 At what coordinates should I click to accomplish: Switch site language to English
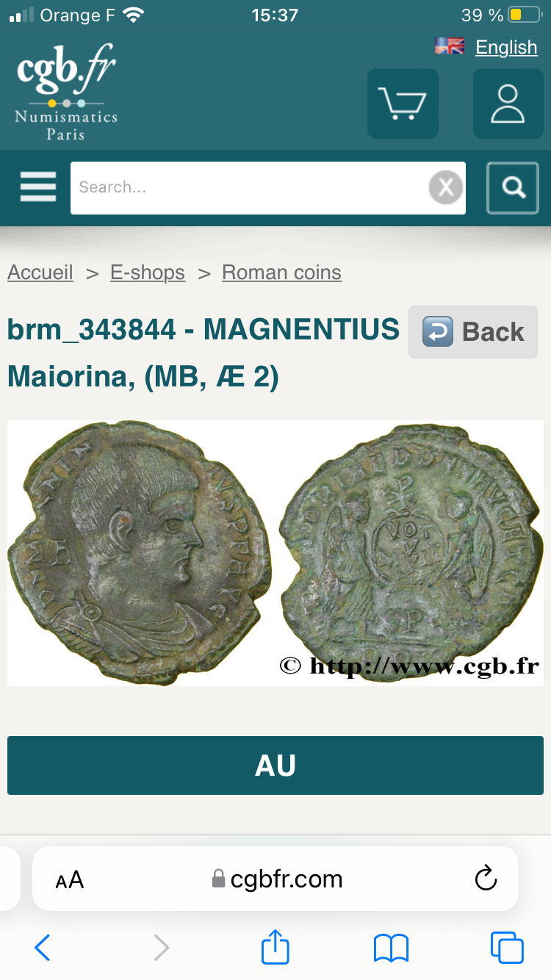(506, 47)
